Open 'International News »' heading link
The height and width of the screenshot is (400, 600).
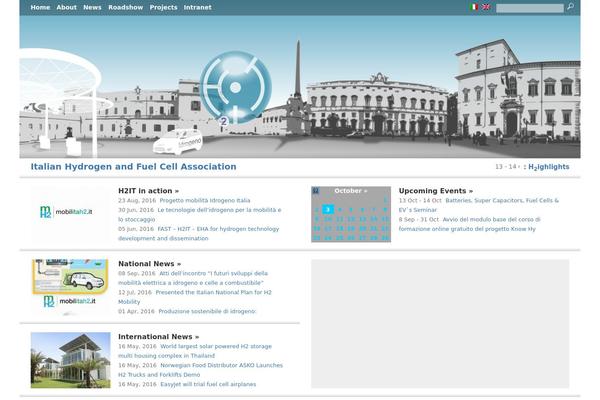[x=159, y=337]
